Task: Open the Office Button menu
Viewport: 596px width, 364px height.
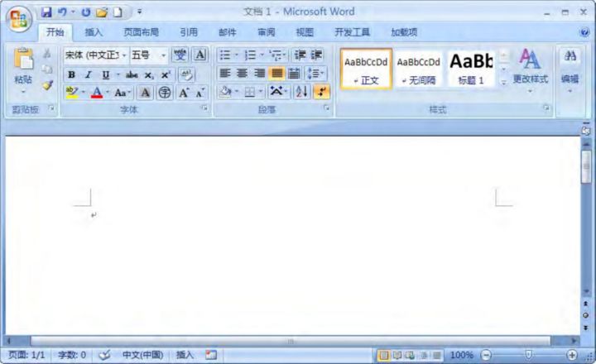Action: [19, 19]
